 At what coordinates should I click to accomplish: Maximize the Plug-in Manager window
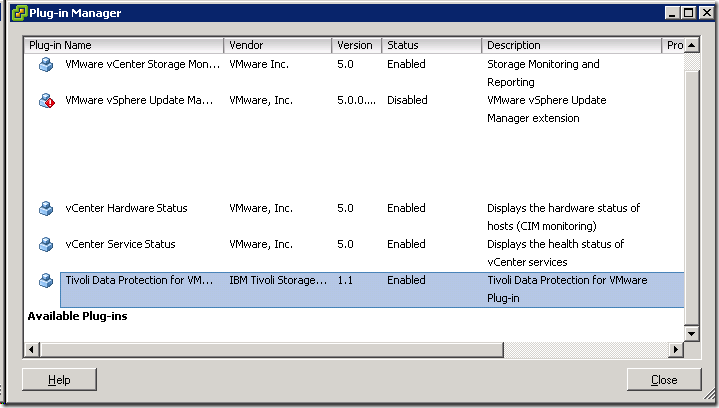pyautogui.click(x=687, y=13)
